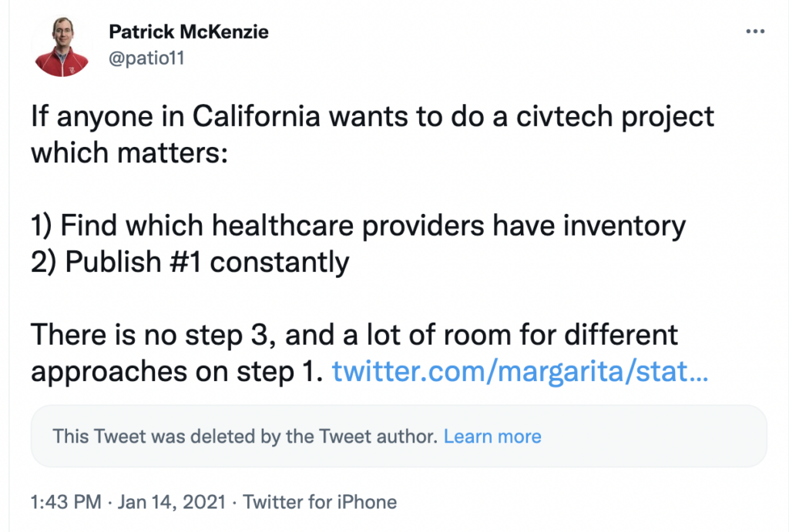Screen dimensions: 789x532
Task: Open the twitter.com/margarita/stat… link
Action: (520, 373)
